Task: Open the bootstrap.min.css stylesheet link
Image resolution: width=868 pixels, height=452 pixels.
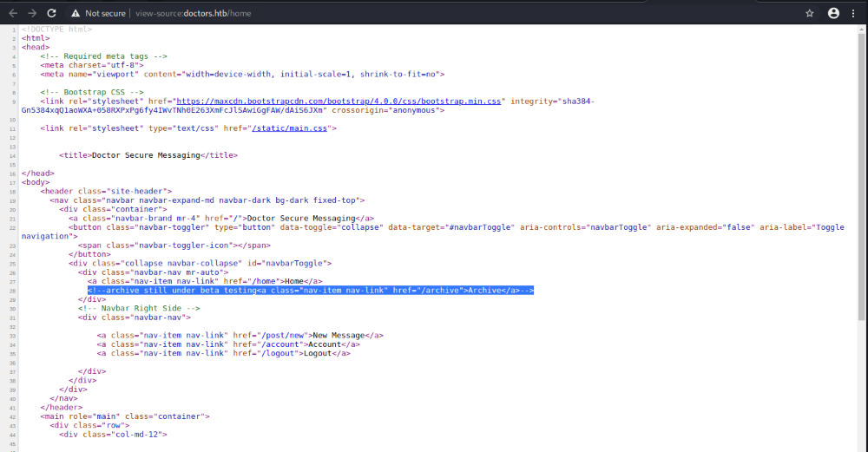Action: click(x=376, y=102)
